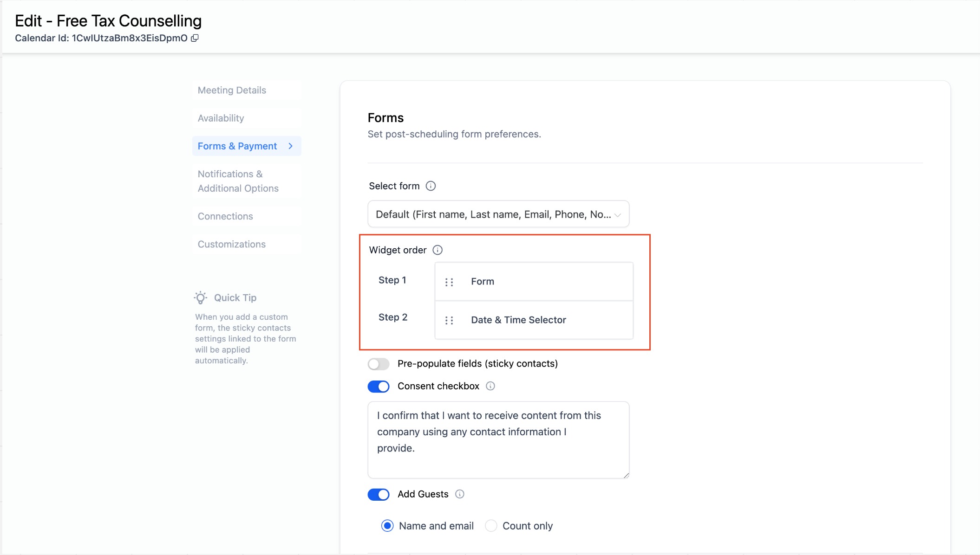980x555 pixels.
Task: Click the Quick Tip lightbulb icon
Action: 201,297
